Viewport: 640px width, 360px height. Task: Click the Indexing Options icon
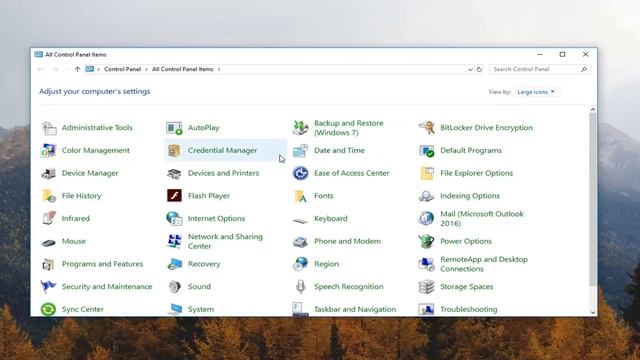coord(427,196)
